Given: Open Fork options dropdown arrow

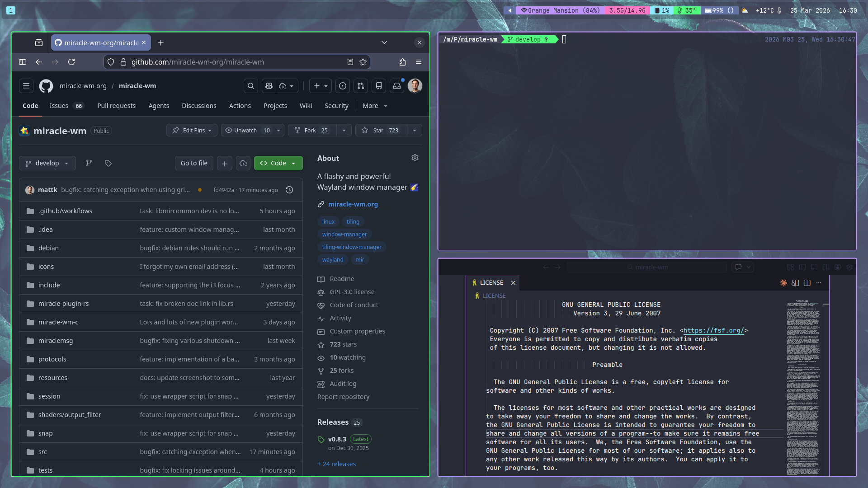Looking at the screenshot, I should tap(344, 130).
